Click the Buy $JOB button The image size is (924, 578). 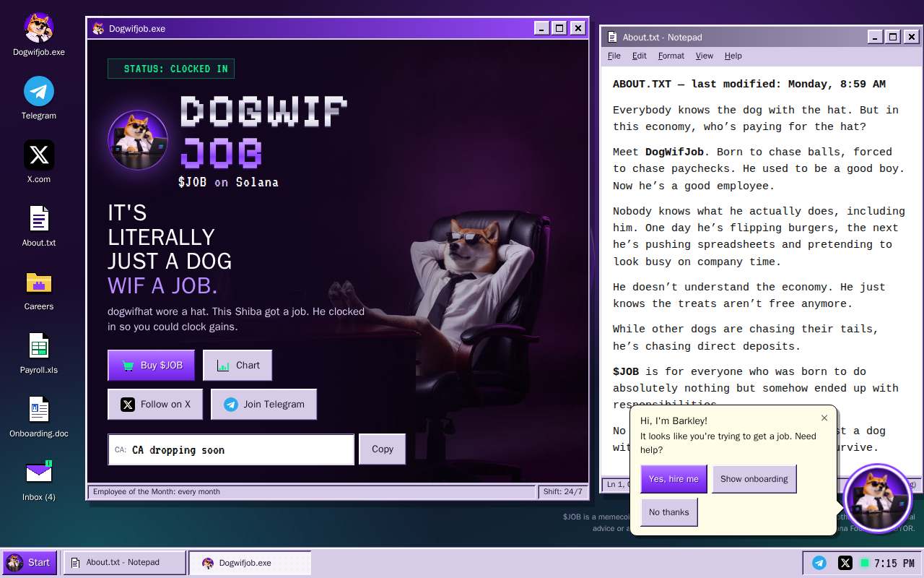(x=152, y=366)
